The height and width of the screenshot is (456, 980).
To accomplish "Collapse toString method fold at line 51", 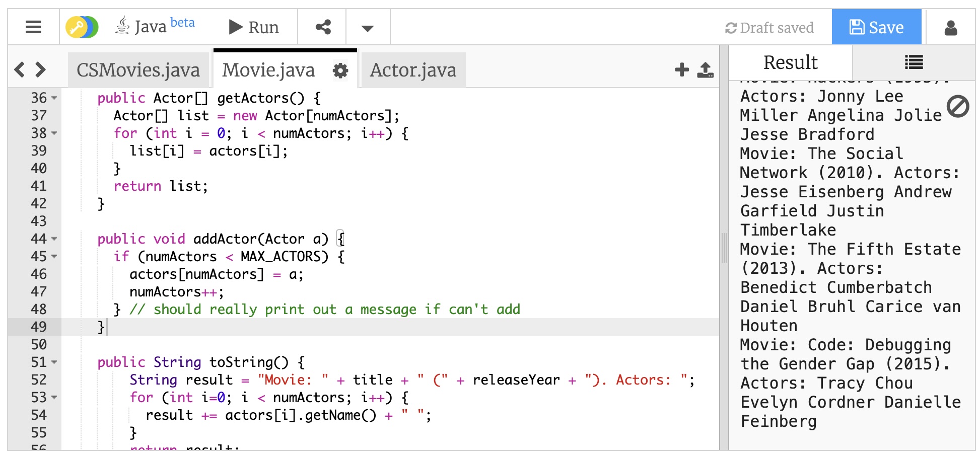I will pyautogui.click(x=54, y=362).
